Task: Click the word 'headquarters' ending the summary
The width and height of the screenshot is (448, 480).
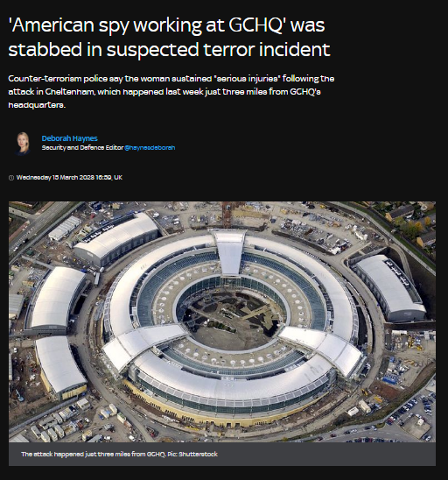Action: (37, 105)
